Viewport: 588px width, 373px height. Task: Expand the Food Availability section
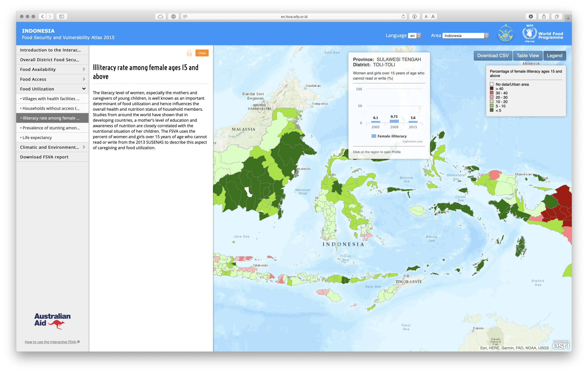(52, 69)
